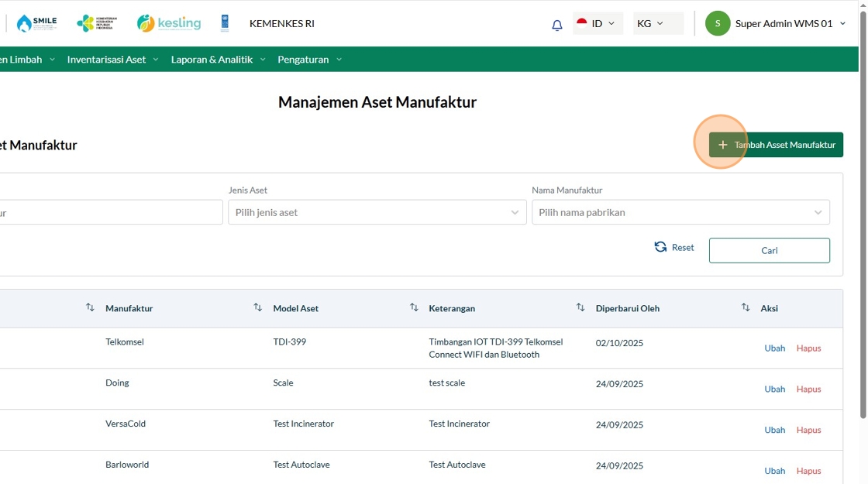Reset the filter fields
This screenshot has width=868, height=484.
coord(674,247)
